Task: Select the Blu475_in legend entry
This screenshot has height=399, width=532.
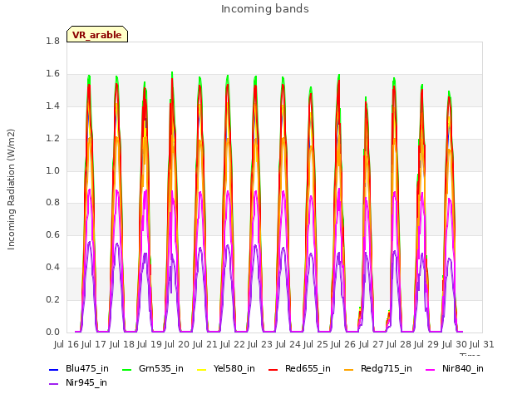Action: [x=79, y=368]
